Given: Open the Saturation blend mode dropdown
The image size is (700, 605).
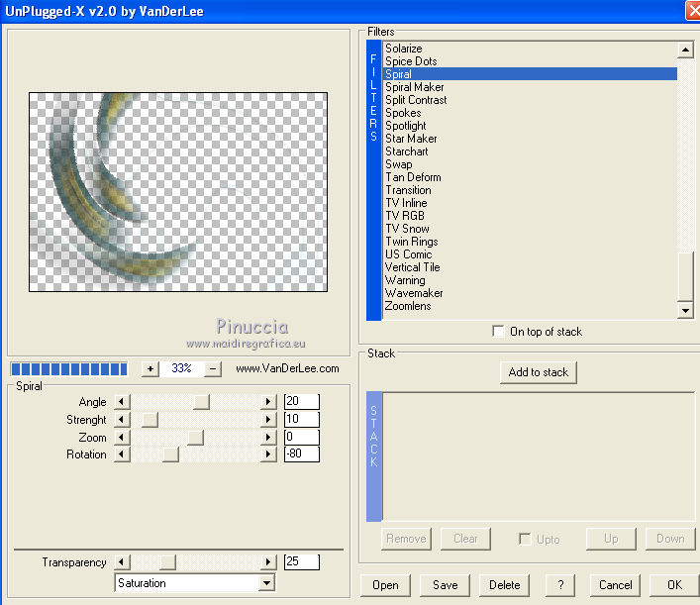Looking at the screenshot, I should pos(265,583).
